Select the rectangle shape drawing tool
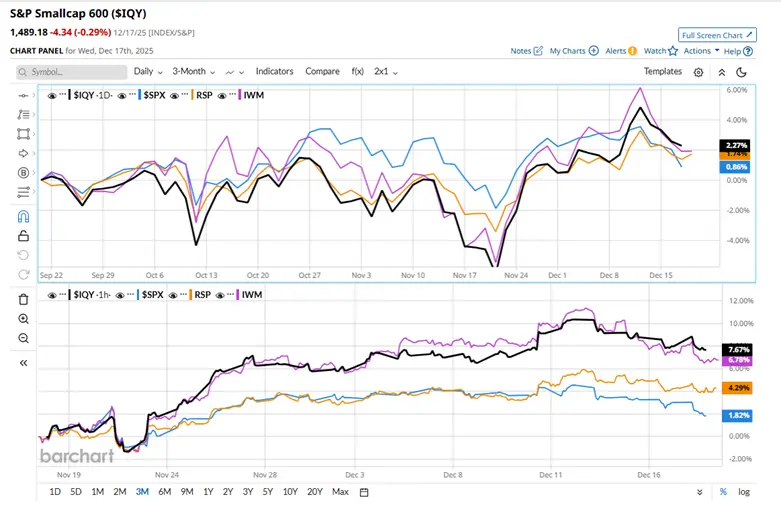Viewport: 781px width, 527px height. click(23, 133)
